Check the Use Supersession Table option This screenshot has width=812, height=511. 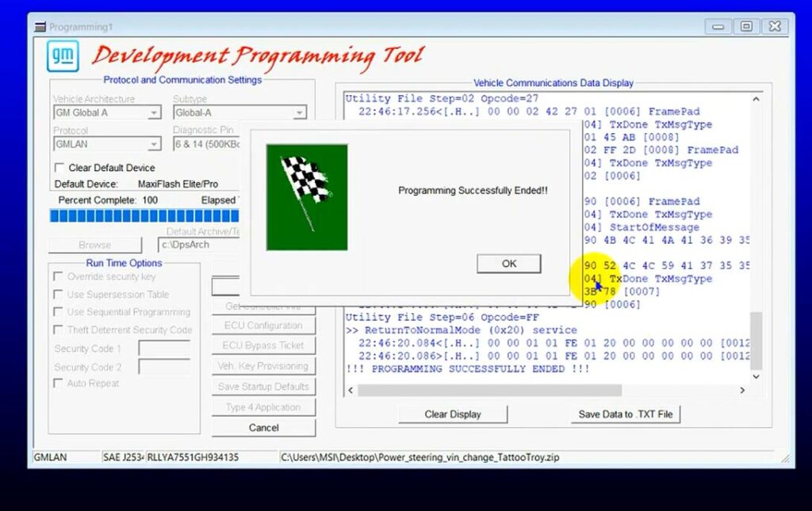tap(59, 295)
